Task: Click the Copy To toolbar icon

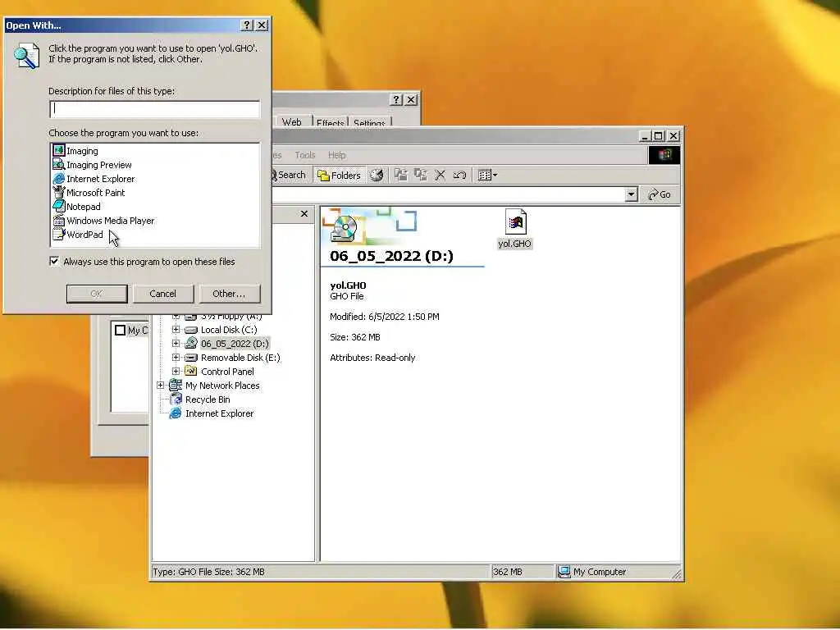Action: pos(421,176)
